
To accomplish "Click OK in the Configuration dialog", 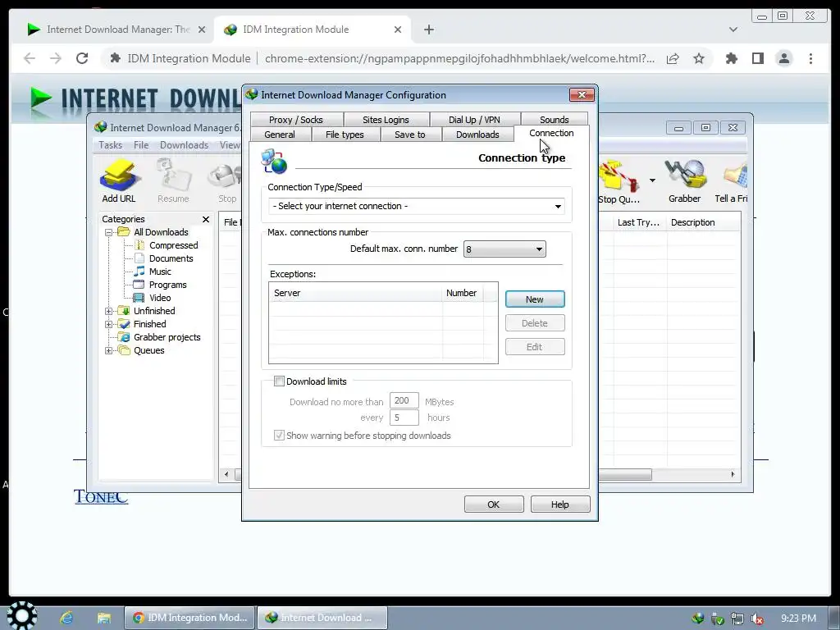I will [493, 504].
